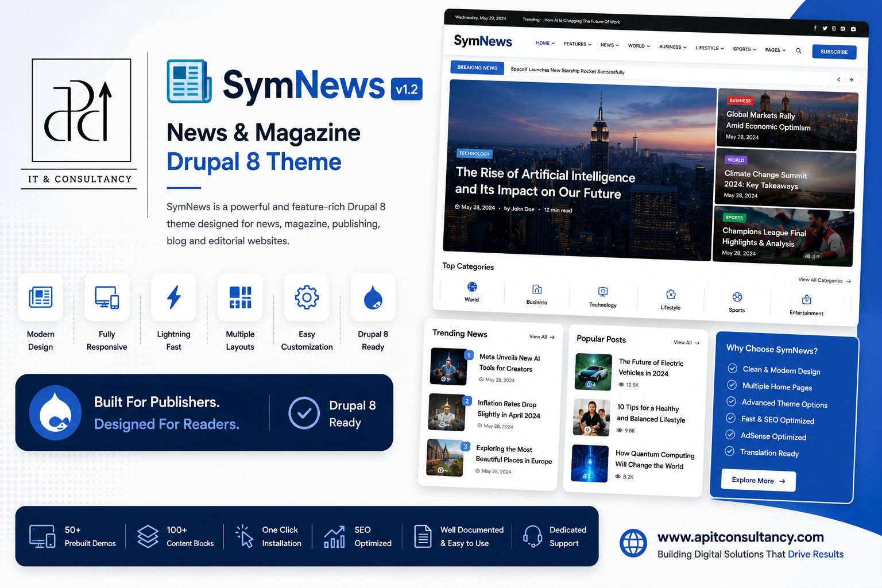Click the SUBSCRIBE button
The width and height of the screenshot is (882, 588).
coord(834,52)
